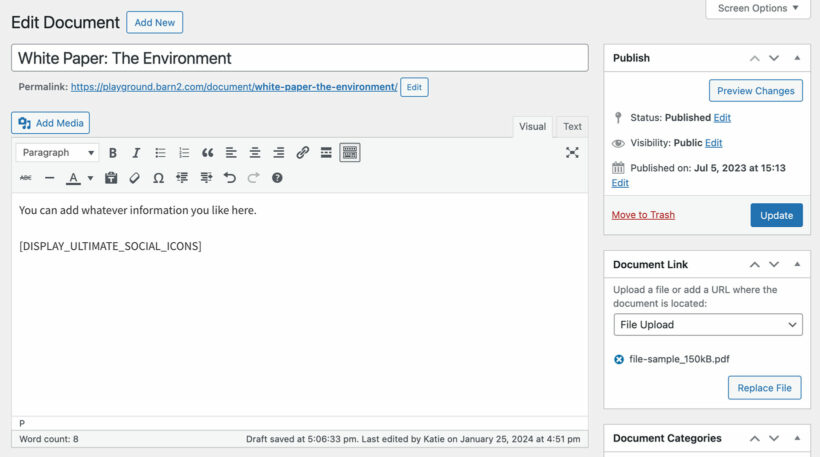
Task: Redo the last edit
Action: 254,178
